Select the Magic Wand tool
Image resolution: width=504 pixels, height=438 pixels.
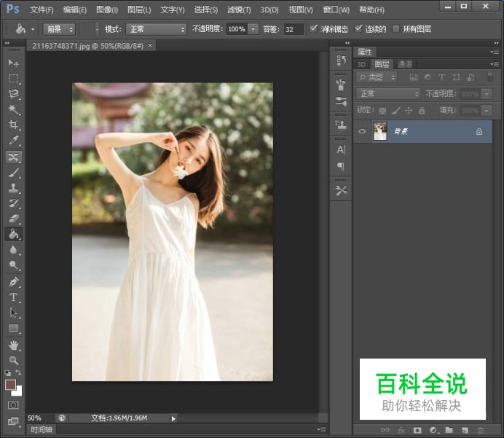tap(13, 109)
